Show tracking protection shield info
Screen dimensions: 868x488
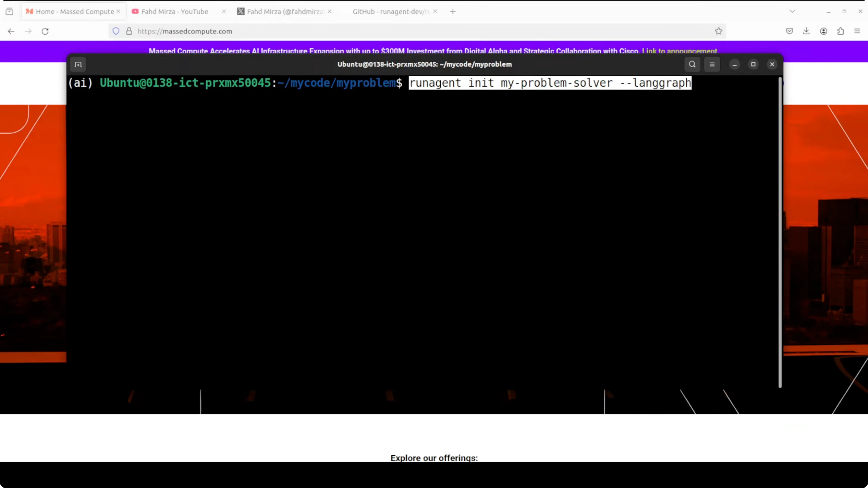click(116, 31)
